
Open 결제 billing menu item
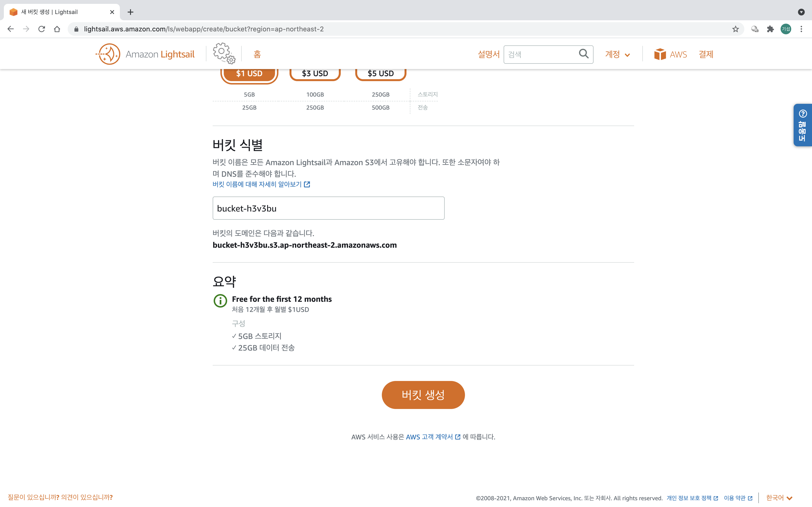pyautogui.click(x=706, y=54)
